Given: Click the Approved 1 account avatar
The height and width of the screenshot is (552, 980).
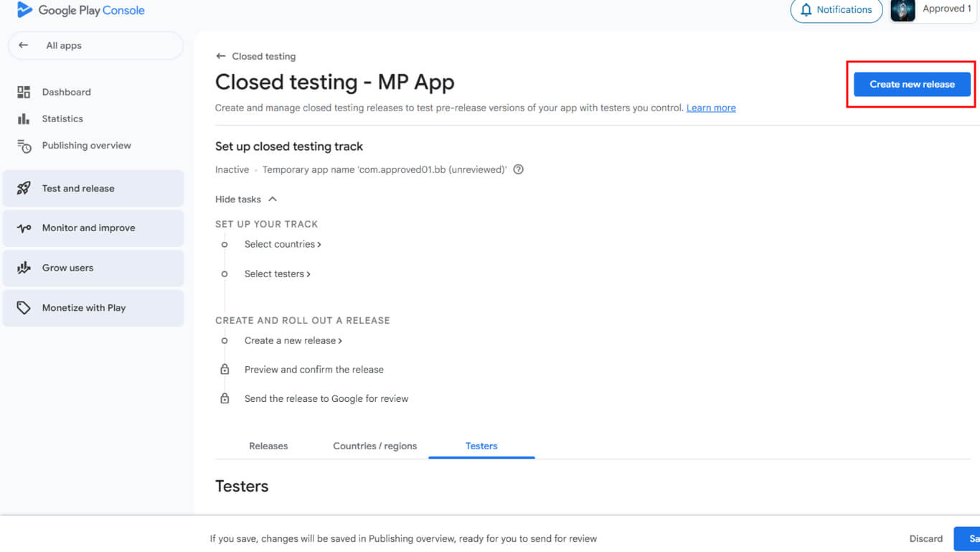Looking at the screenshot, I should (903, 10).
